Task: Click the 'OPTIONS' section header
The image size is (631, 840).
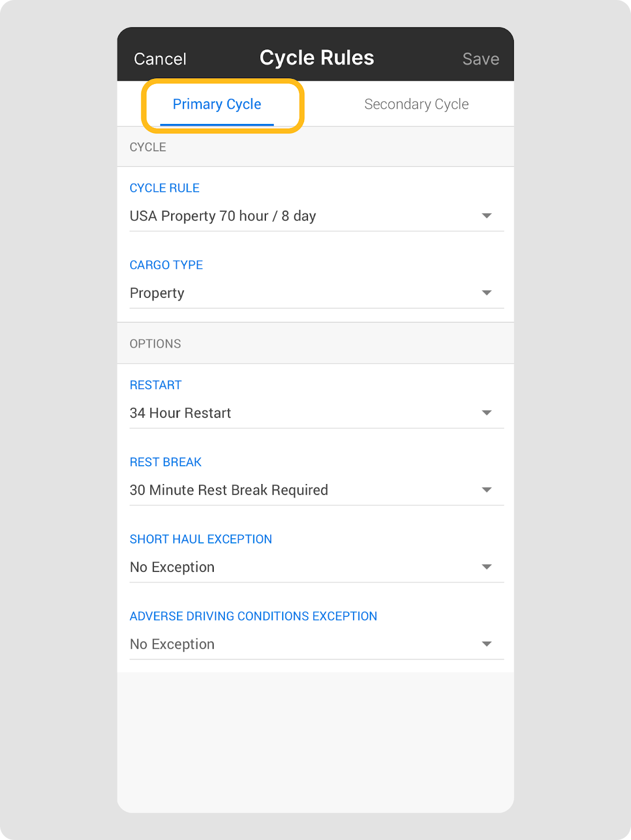Action: pyautogui.click(x=155, y=344)
